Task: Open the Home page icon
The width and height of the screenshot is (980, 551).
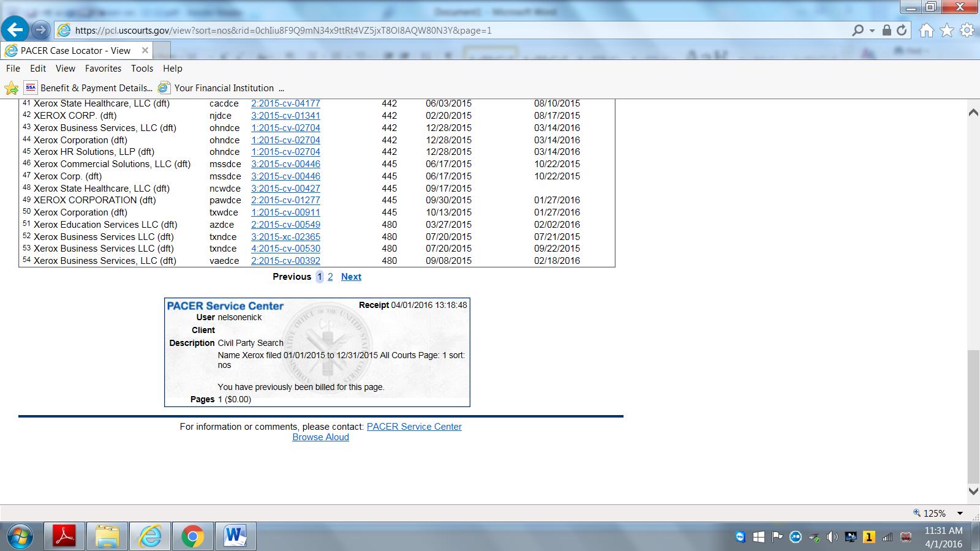Action: click(x=926, y=30)
